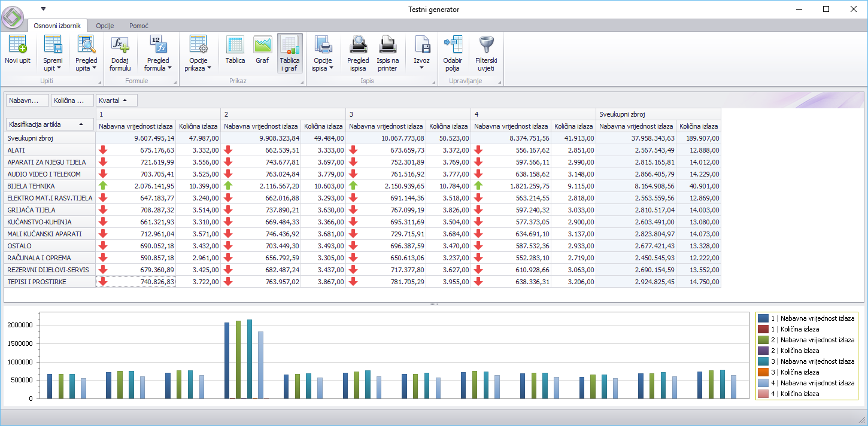
Task: Click Klasifikacija artikla row field button
Action: [49, 124]
